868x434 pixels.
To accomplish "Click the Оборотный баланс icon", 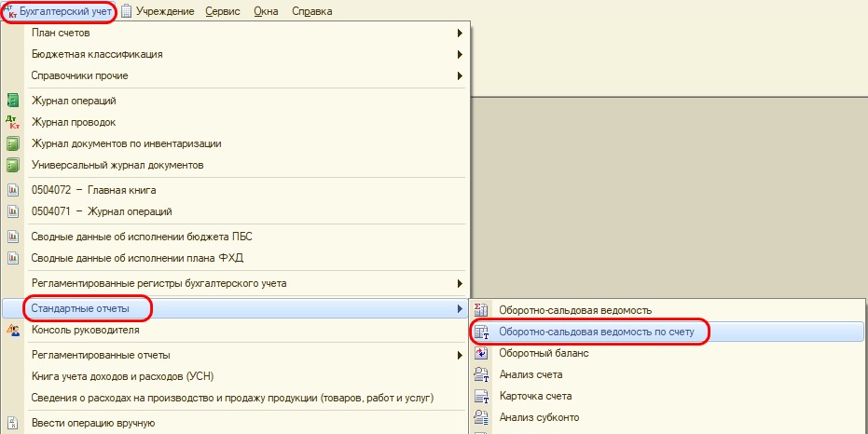I will point(482,353).
